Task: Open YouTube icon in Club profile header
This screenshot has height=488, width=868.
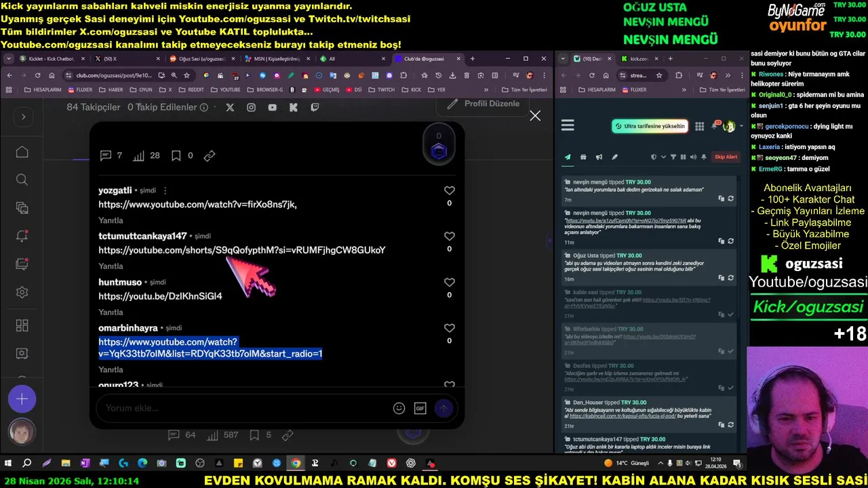Action: [272, 107]
